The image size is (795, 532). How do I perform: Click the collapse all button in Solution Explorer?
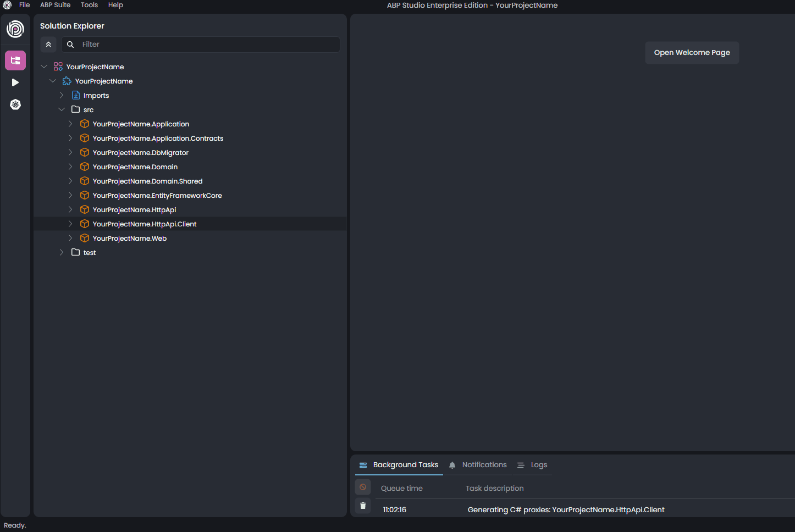click(48, 45)
